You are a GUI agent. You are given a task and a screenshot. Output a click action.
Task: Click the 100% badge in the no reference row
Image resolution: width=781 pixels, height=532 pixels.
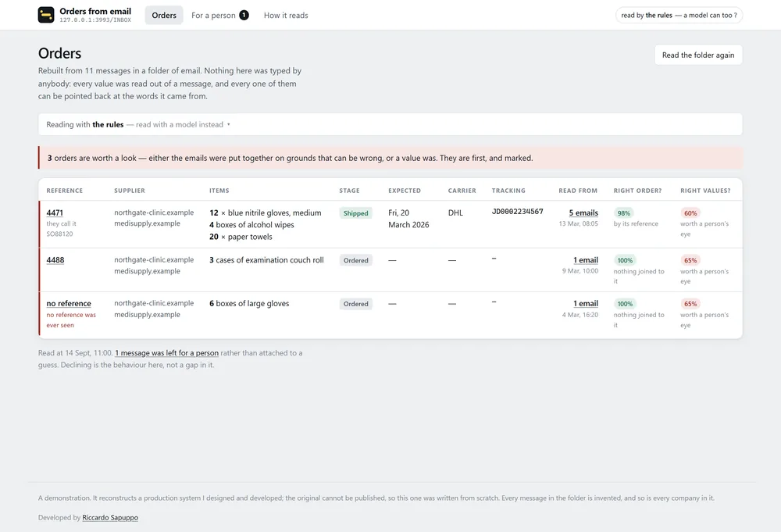pos(625,304)
